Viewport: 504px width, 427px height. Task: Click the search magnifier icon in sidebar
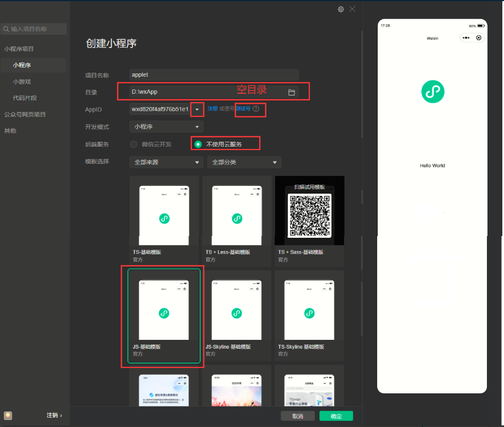pos(6,29)
